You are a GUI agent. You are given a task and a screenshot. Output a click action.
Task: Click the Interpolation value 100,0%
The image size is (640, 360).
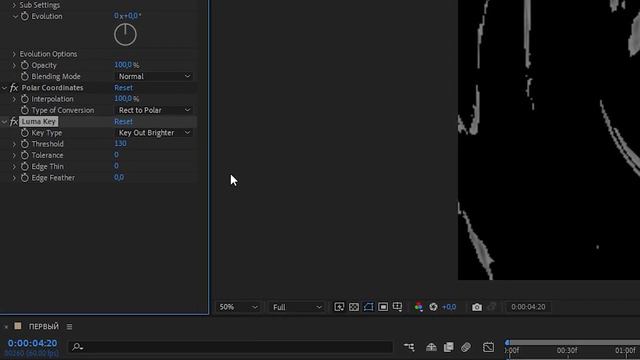[127, 98]
